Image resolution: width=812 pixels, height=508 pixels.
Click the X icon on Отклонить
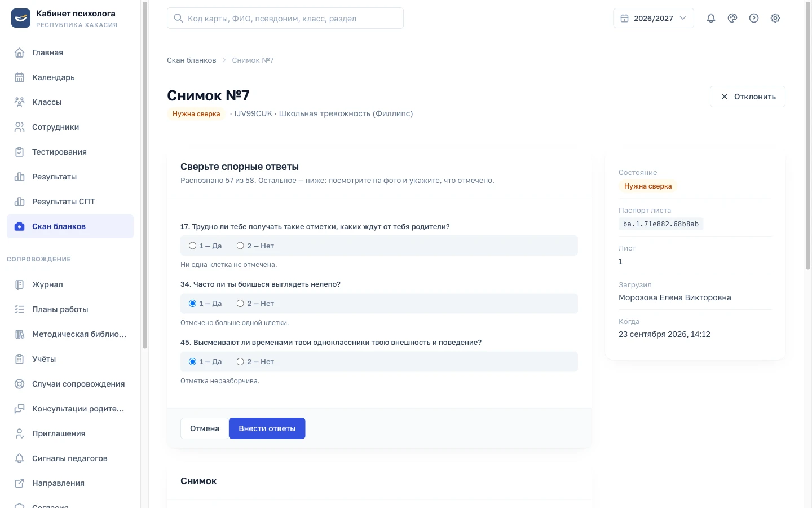tap(725, 97)
